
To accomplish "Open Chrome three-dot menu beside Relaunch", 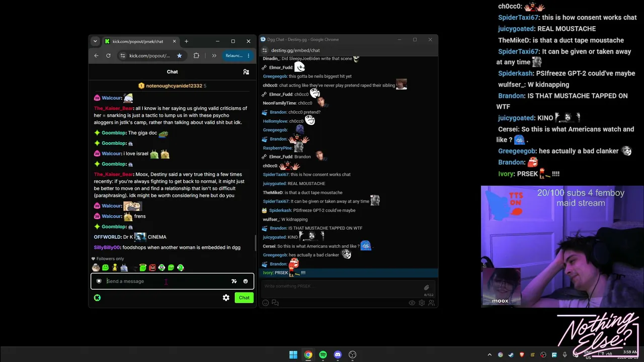I will coord(249,56).
